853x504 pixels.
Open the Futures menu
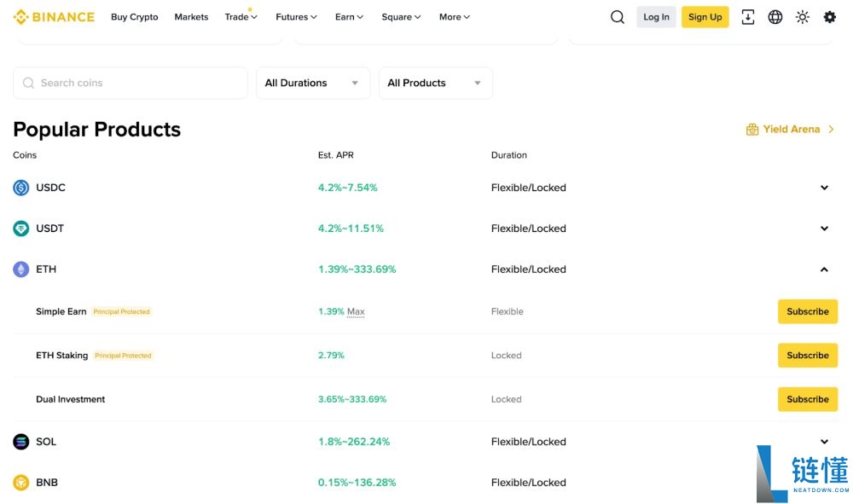click(296, 17)
